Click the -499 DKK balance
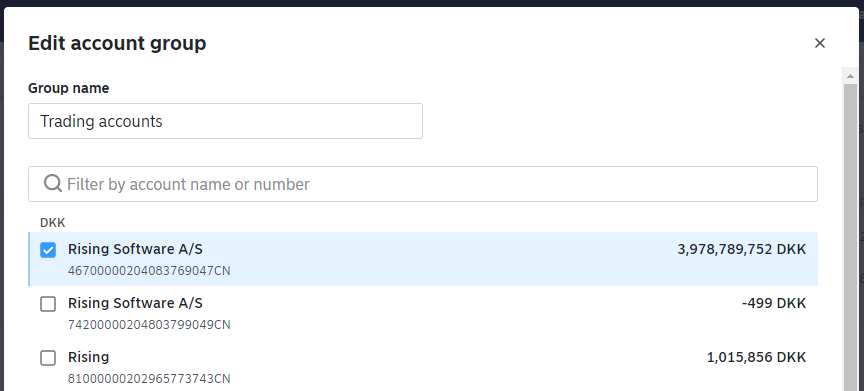 point(774,303)
